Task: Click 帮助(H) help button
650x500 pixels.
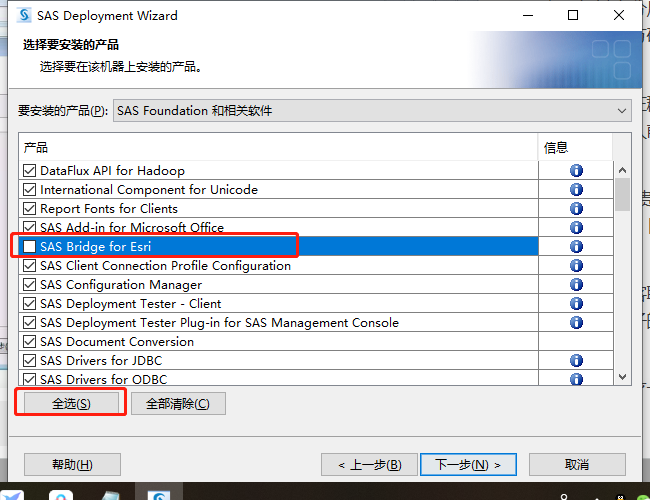Action: point(73,464)
